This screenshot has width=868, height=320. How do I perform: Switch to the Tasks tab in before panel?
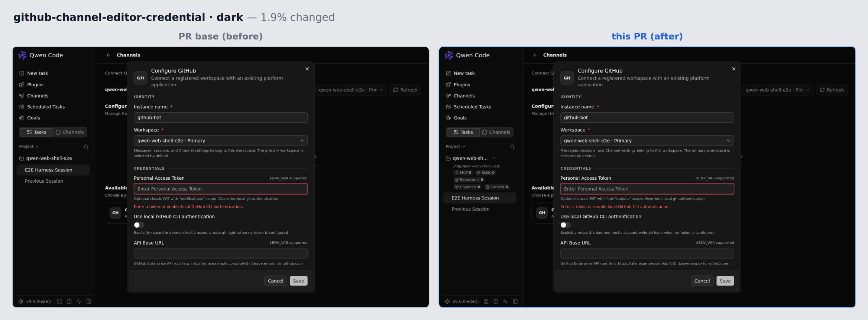coord(36,132)
